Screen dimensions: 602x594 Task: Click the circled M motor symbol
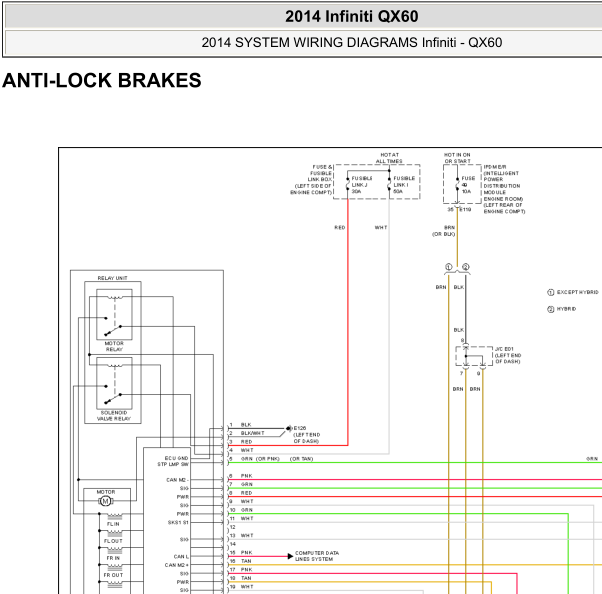(105, 501)
